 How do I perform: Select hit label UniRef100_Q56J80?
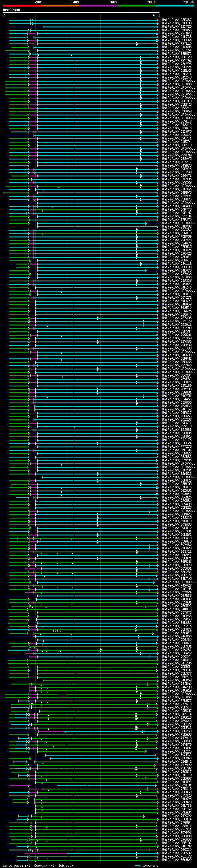point(176,640)
